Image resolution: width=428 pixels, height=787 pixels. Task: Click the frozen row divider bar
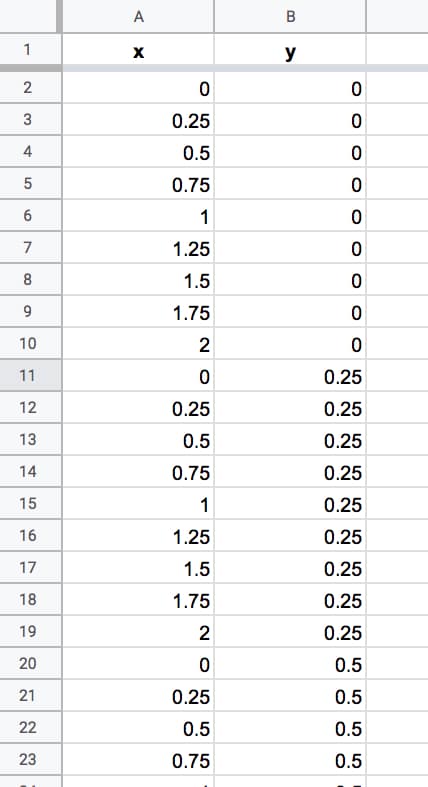214,68
